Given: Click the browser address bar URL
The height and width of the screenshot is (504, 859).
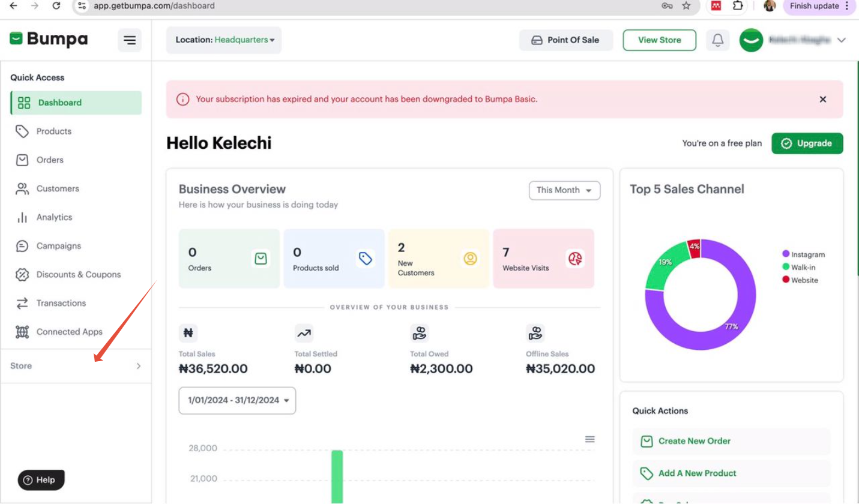Looking at the screenshot, I should 154,6.
